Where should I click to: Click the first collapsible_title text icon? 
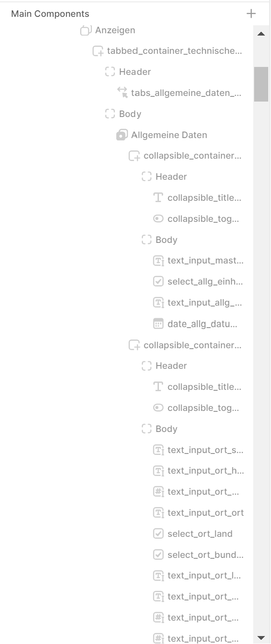point(158,198)
